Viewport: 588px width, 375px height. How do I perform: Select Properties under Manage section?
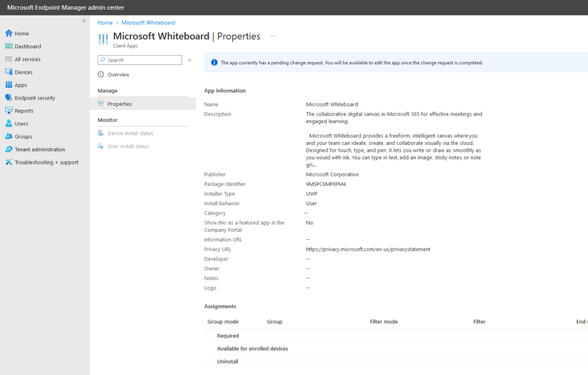120,104
